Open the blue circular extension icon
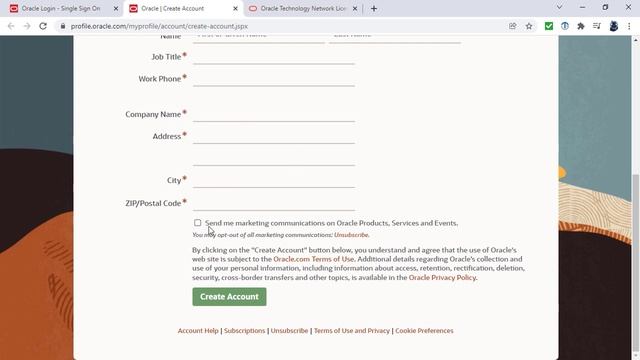Screen dimensions: 640x360 [565, 26]
